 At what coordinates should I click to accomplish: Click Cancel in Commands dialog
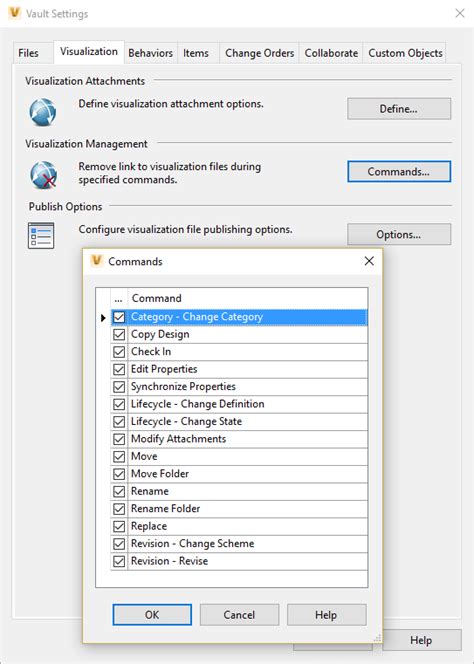[x=239, y=614]
